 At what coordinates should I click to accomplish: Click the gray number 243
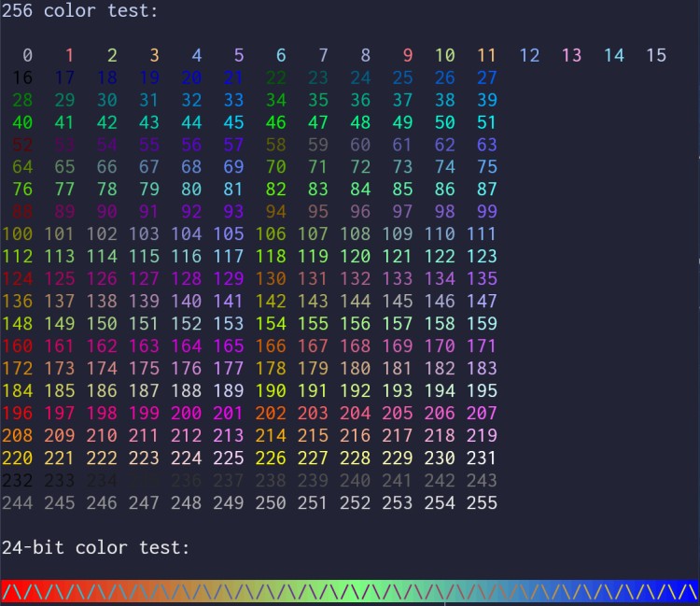coord(482,481)
